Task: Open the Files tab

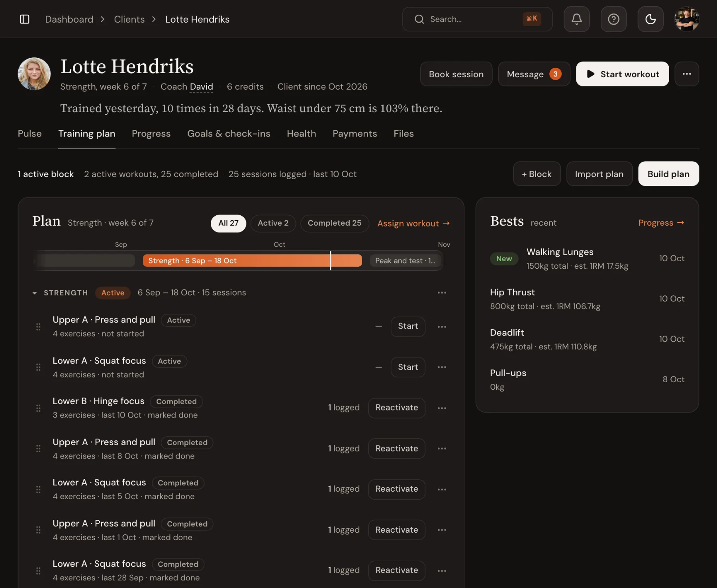Action: [404, 134]
